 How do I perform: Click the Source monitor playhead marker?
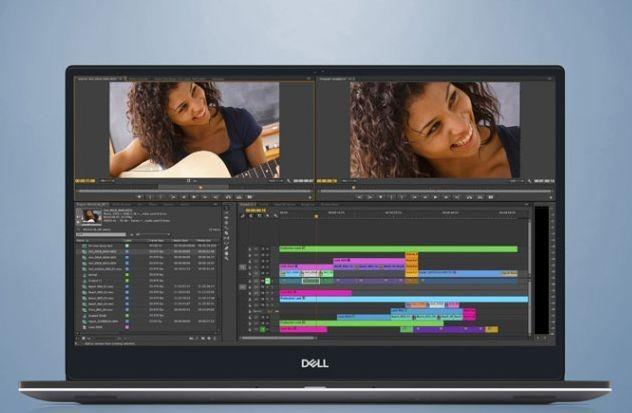[x=201, y=187]
